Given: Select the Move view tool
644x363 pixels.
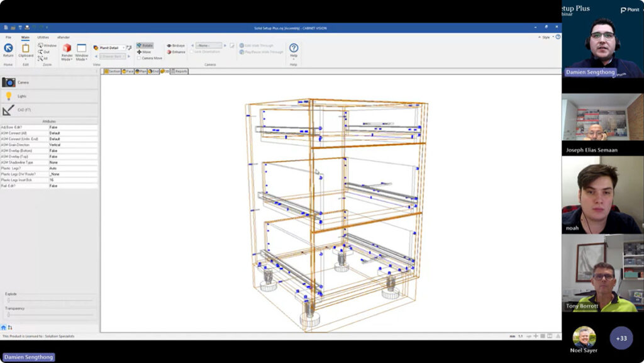Looking at the screenshot, I should coord(144,52).
